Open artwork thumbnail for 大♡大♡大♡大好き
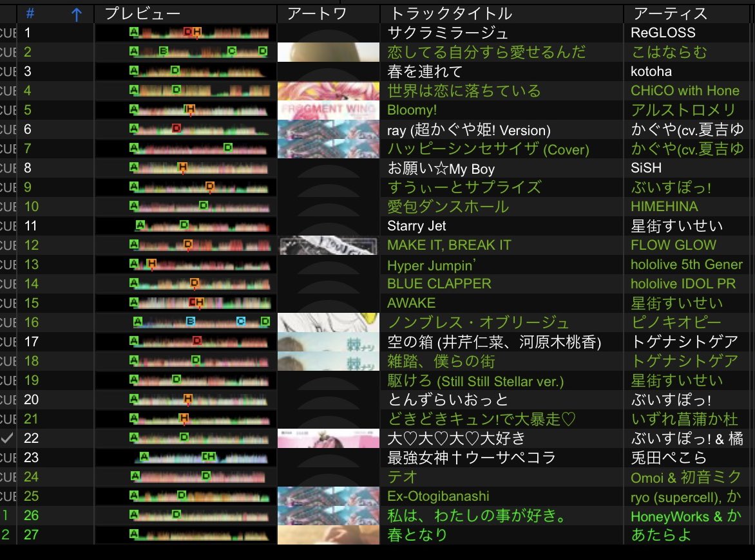 point(329,438)
